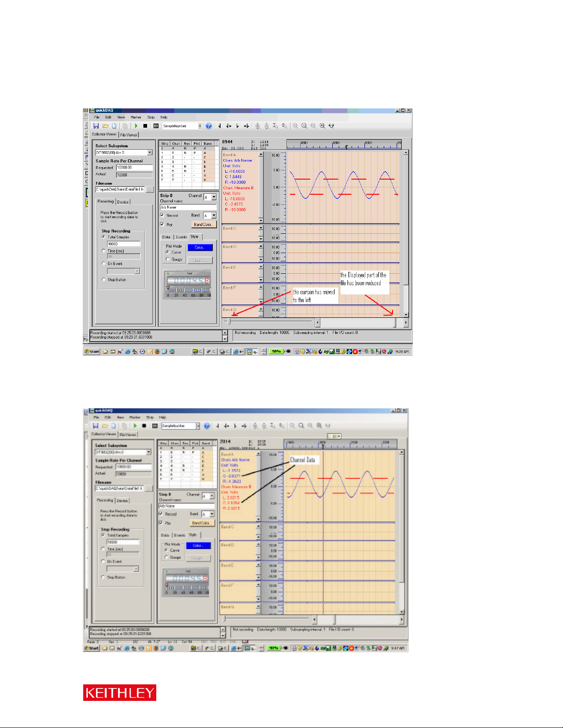Select Time (sec) radio in upper window
This screenshot has width=563, height=728.
103,251
